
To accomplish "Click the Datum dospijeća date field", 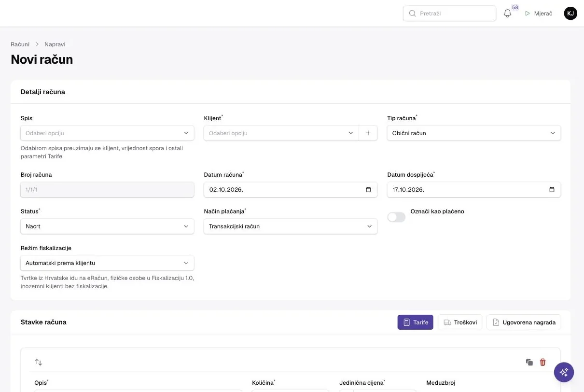I will pyautogui.click(x=474, y=190).
